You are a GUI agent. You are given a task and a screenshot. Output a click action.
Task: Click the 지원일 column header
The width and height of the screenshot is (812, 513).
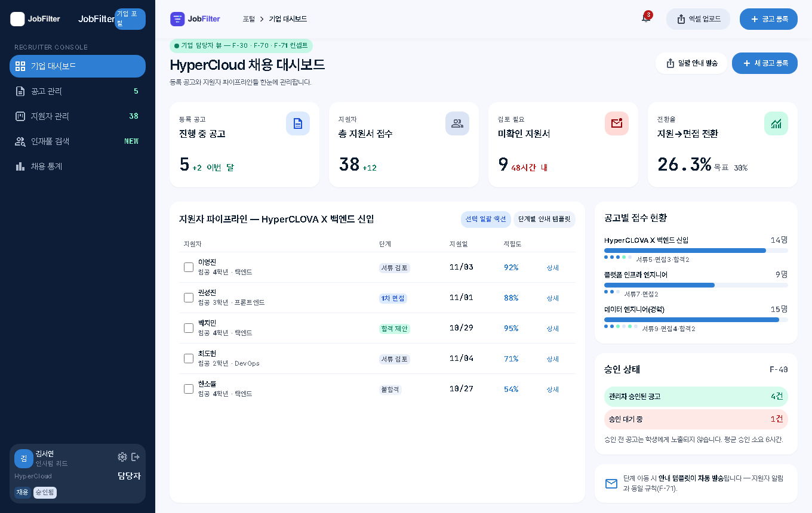[x=459, y=244]
